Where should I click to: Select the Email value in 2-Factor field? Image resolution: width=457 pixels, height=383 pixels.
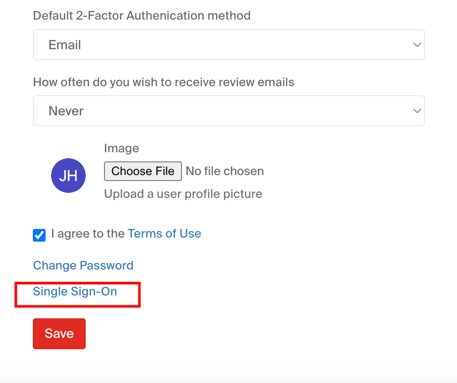click(x=65, y=45)
